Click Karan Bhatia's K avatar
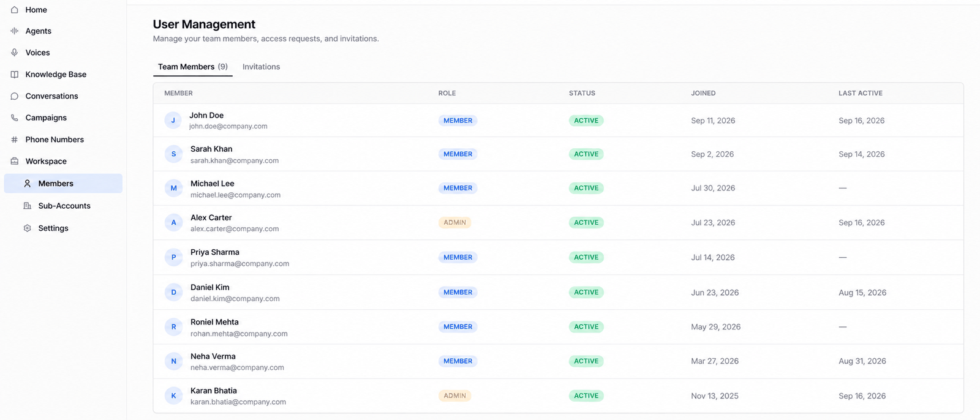The width and height of the screenshot is (980, 420). (173, 396)
